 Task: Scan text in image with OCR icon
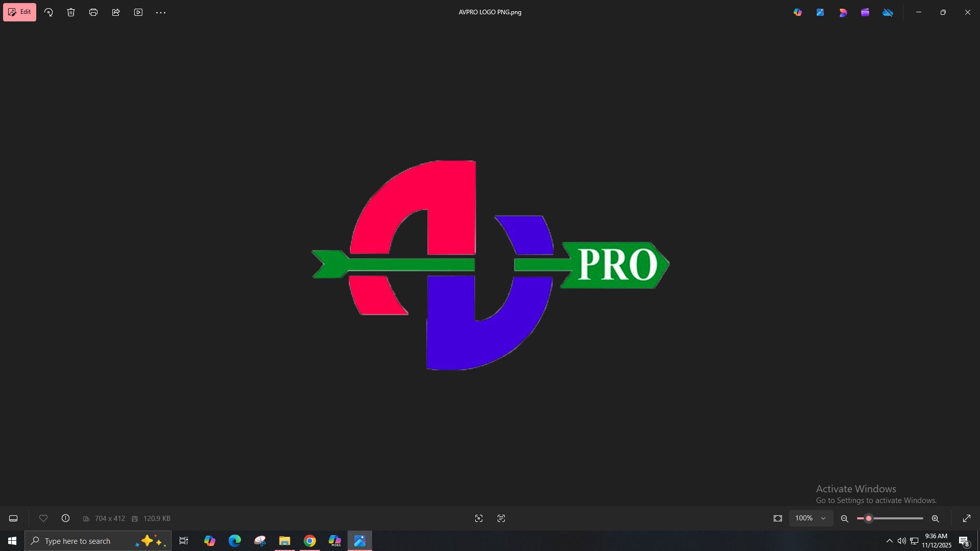pyautogui.click(x=501, y=518)
